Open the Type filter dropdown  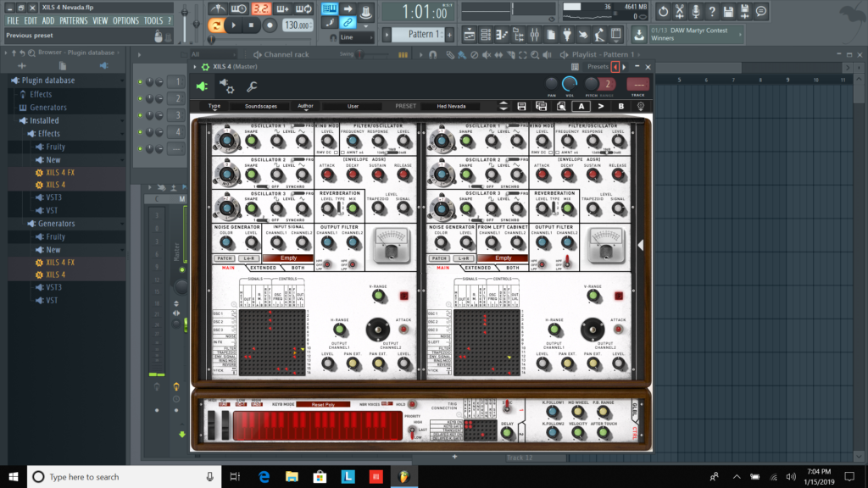214,106
